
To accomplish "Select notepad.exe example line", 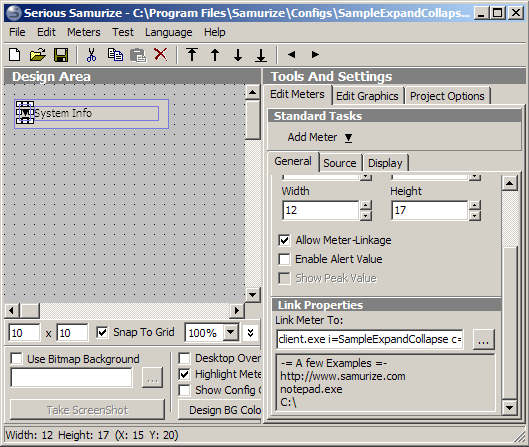I will pyautogui.click(x=311, y=389).
